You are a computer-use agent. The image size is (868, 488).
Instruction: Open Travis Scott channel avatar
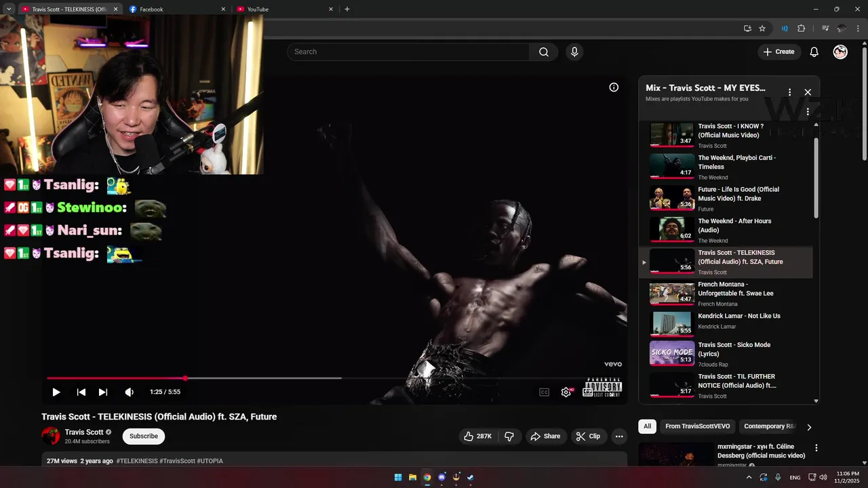(51, 436)
